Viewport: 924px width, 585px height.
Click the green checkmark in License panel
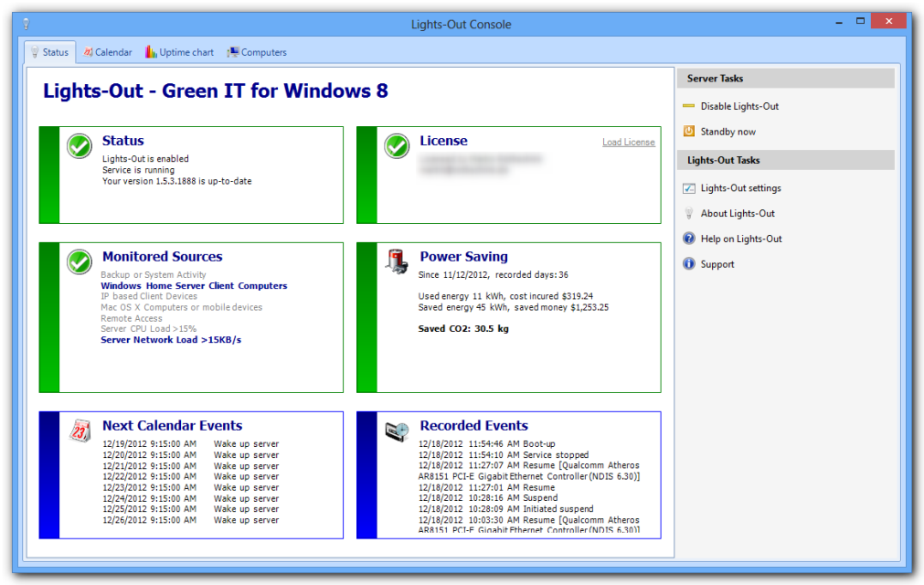397,146
